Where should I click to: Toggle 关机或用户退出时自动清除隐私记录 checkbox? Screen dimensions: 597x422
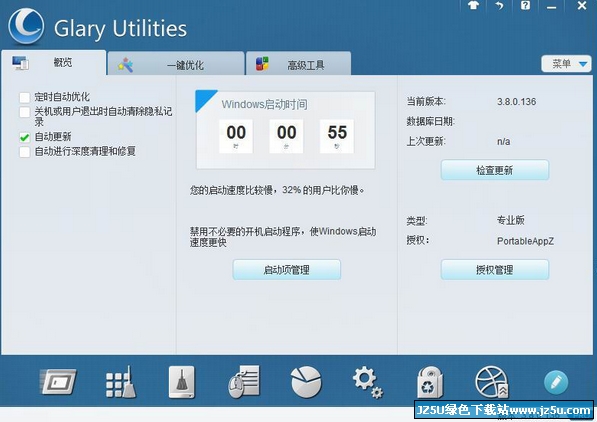(x=25, y=112)
